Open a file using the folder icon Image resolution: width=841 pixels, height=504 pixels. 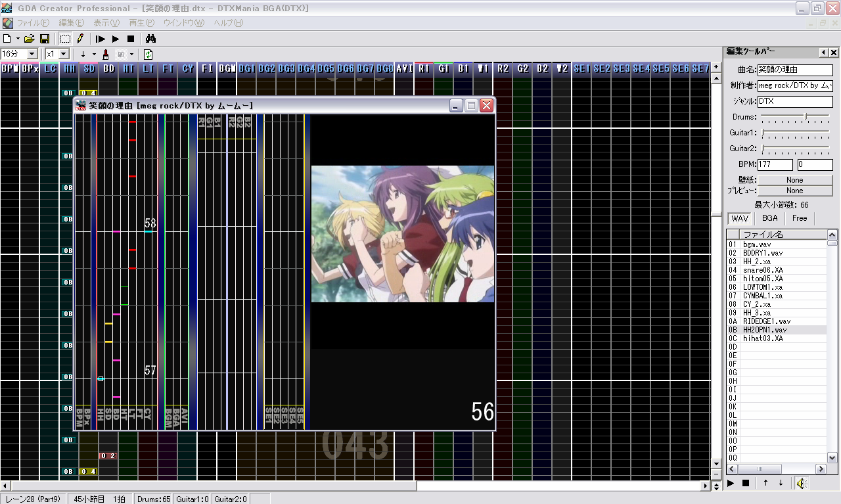point(31,39)
